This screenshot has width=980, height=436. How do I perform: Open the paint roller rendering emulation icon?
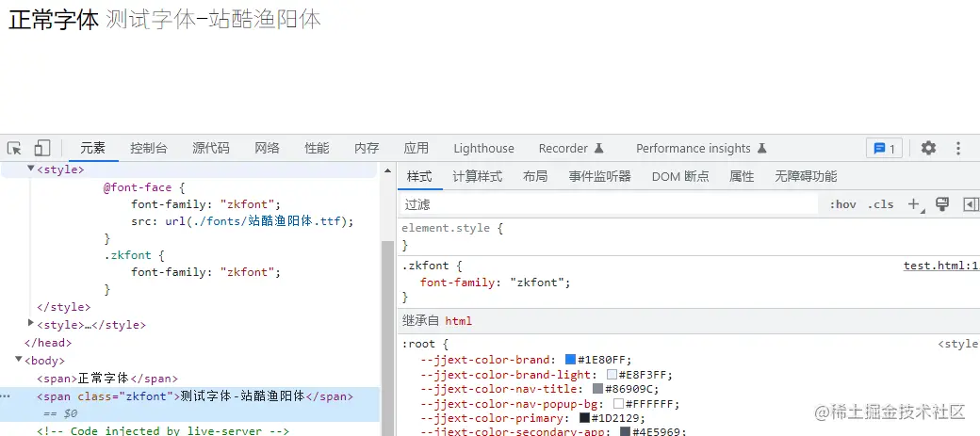point(942,204)
